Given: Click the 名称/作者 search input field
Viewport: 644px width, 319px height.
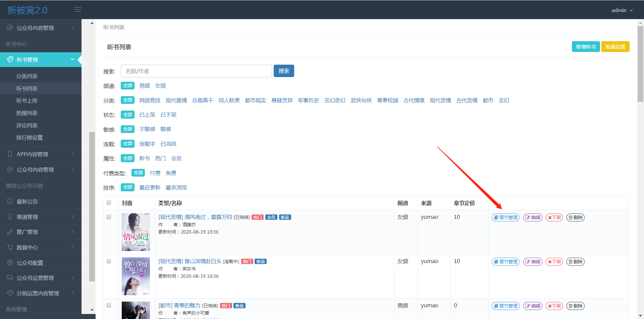Looking at the screenshot, I should click(196, 71).
